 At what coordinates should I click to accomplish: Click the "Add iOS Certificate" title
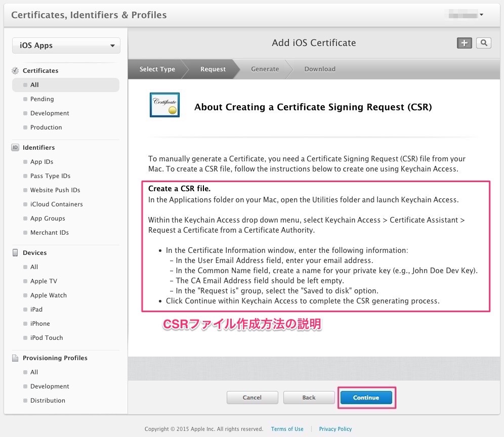pyautogui.click(x=314, y=42)
